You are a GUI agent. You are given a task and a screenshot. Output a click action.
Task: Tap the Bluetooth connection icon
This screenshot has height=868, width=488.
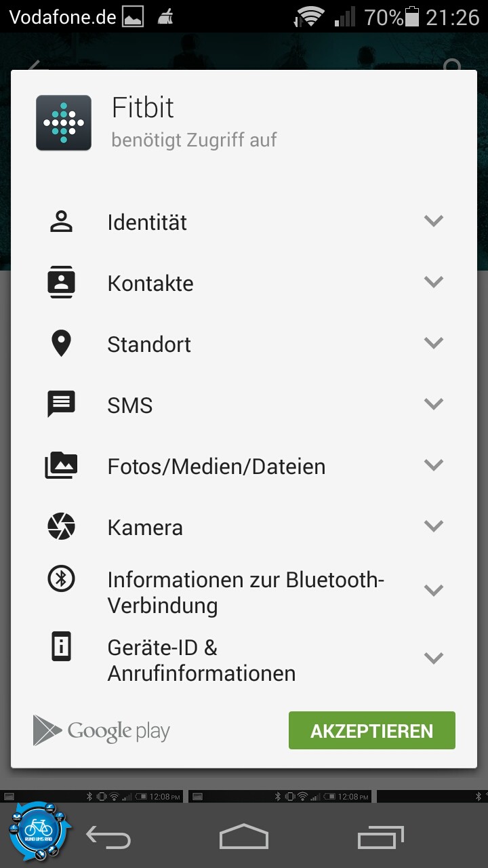pos(61,579)
